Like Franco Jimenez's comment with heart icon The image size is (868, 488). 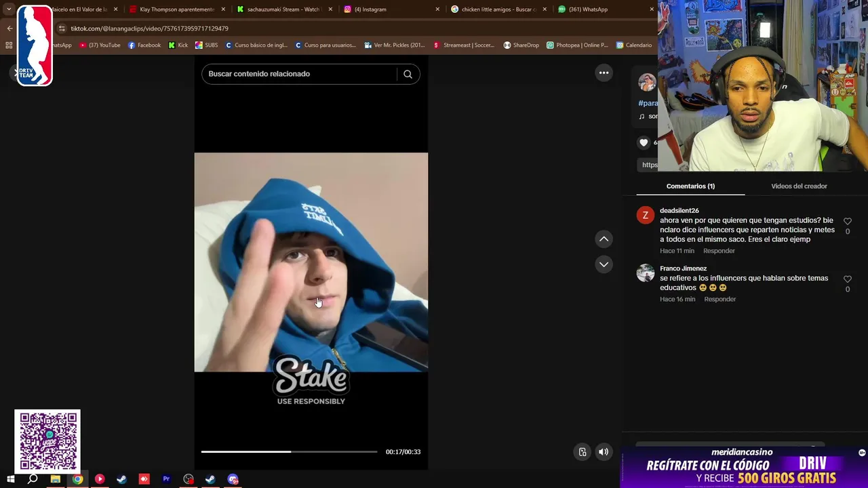(x=847, y=279)
